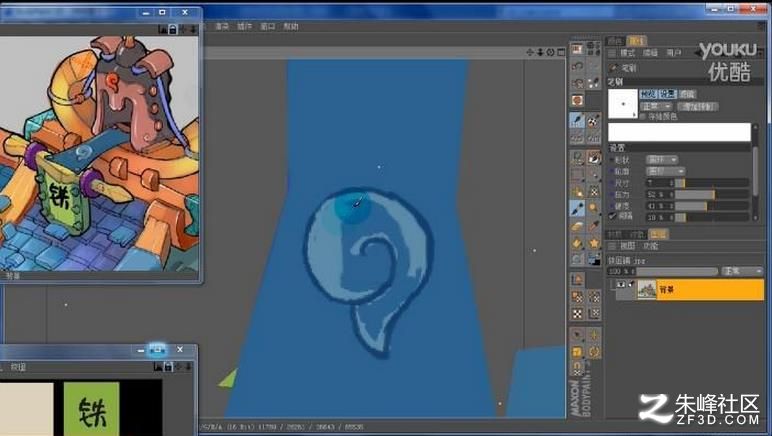Viewport: 772px width, 436px height.
Task: Click the smear tool icon below brush
Action: [594, 225]
